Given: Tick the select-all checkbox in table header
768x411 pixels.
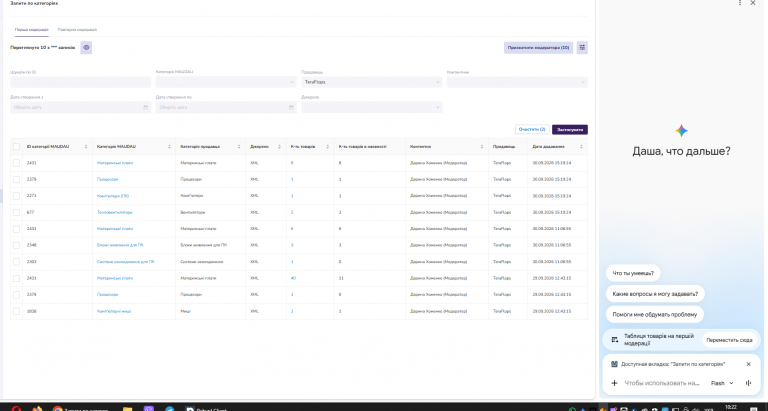Looking at the screenshot, I should point(16,146).
